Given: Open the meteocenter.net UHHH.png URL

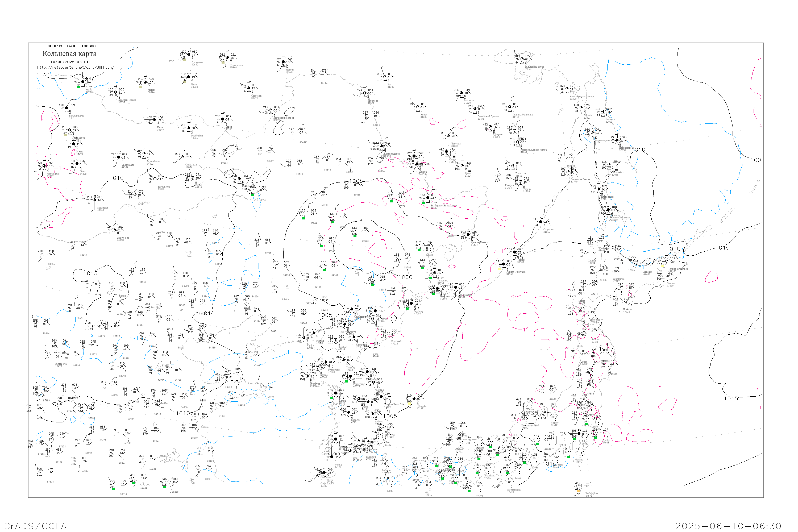Looking at the screenshot, I should pos(75,68).
